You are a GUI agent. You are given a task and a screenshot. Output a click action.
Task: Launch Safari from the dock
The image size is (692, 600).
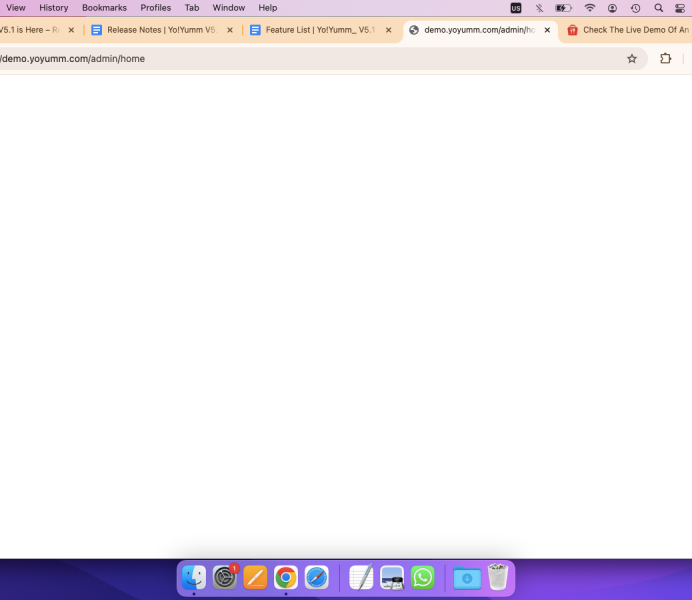[317, 577]
